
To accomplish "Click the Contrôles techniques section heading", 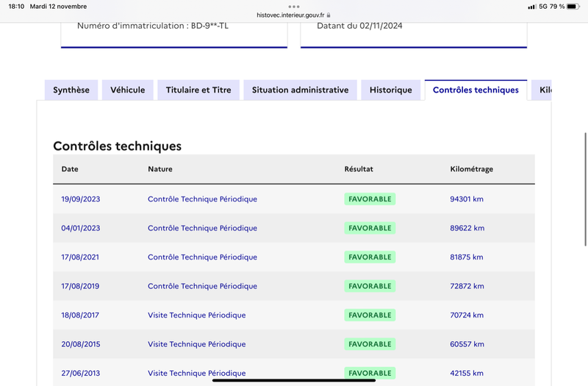I will click(x=118, y=146).
